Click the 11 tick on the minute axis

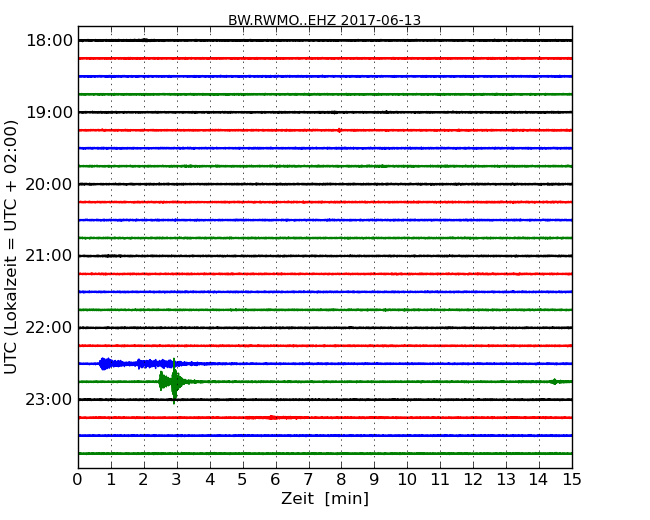(440, 479)
